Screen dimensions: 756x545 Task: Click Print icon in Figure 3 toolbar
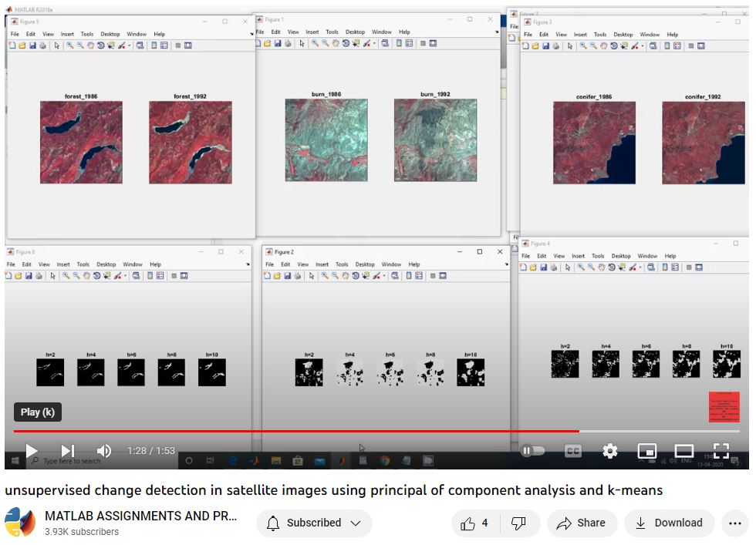click(556, 45)
